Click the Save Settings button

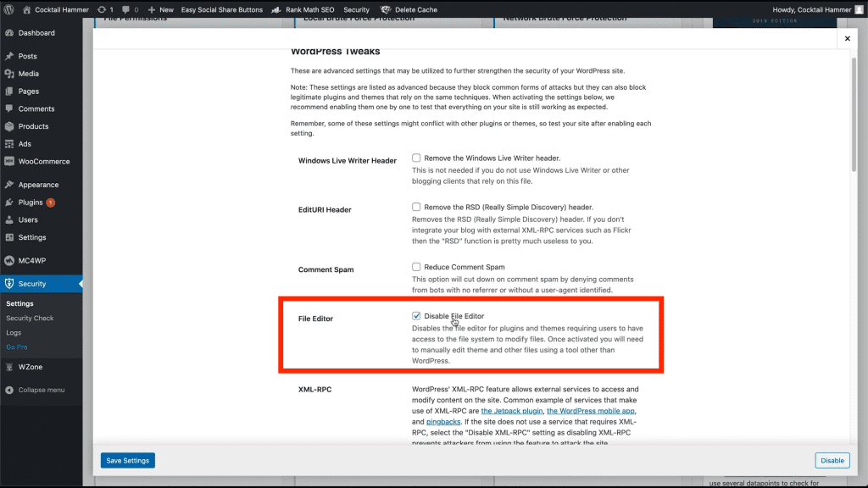[x=128, y=460]
